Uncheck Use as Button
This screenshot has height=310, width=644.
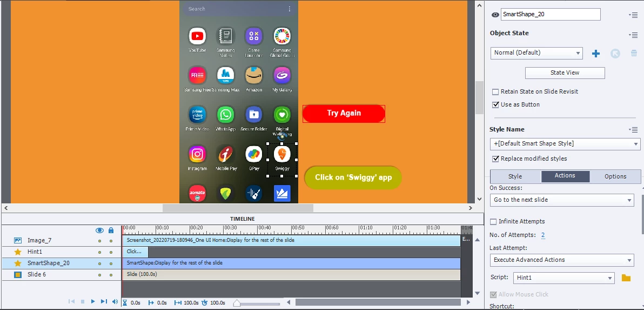pyautogui.click(x=495, y=105)
